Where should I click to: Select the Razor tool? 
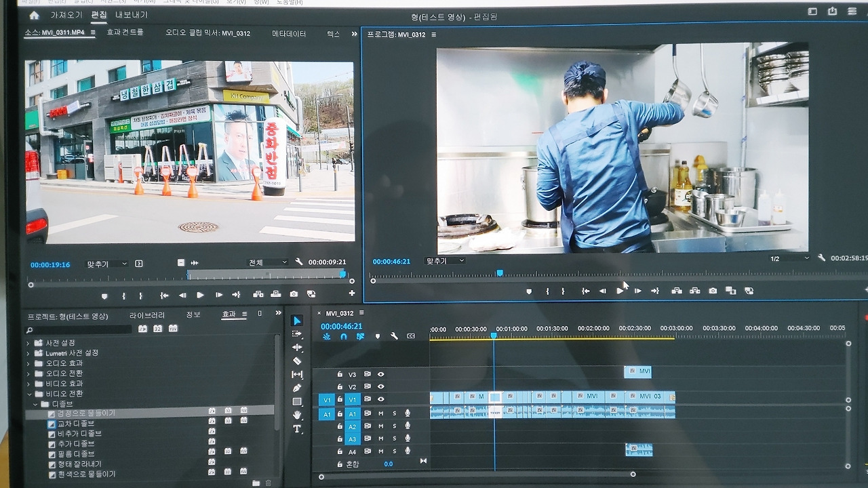point(297,361)
